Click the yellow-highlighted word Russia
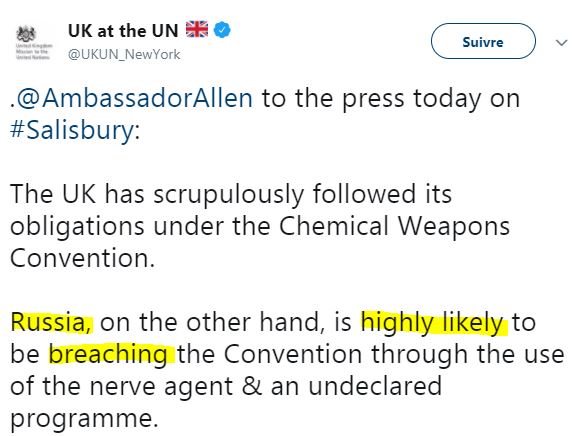Image resolution: width=577 pixels, height=436 pixels. click(51, 322)
